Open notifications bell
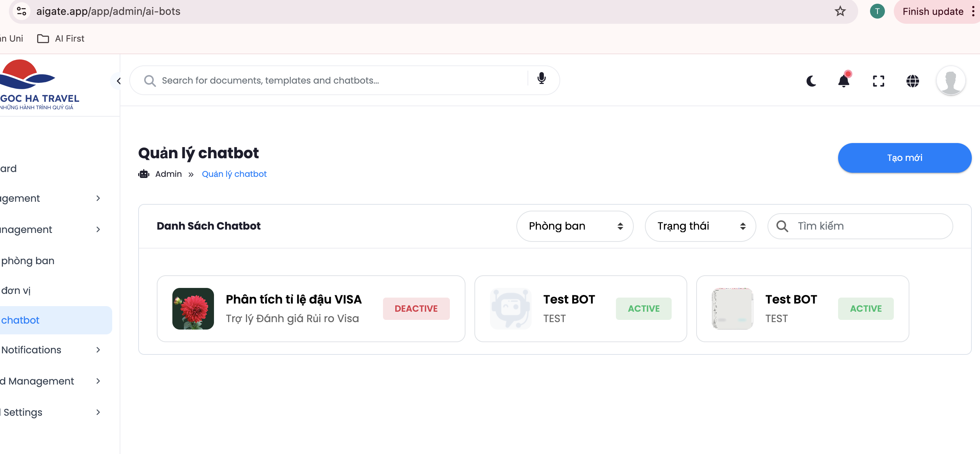The height and width of the screenshot is (454, 980). pyautogui.click(x=844, y=81)
